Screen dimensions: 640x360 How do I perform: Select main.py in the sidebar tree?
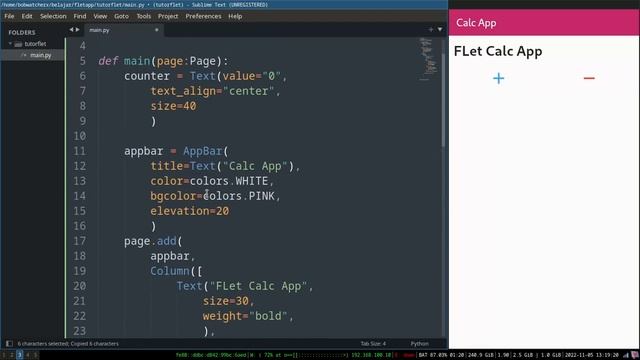[40, 55]
